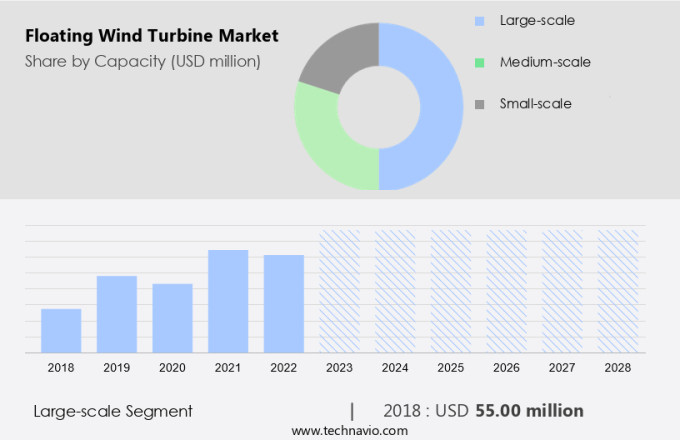Click the hatched 2023 forecast bar
The image size is (680, 440).
[339, 291]
